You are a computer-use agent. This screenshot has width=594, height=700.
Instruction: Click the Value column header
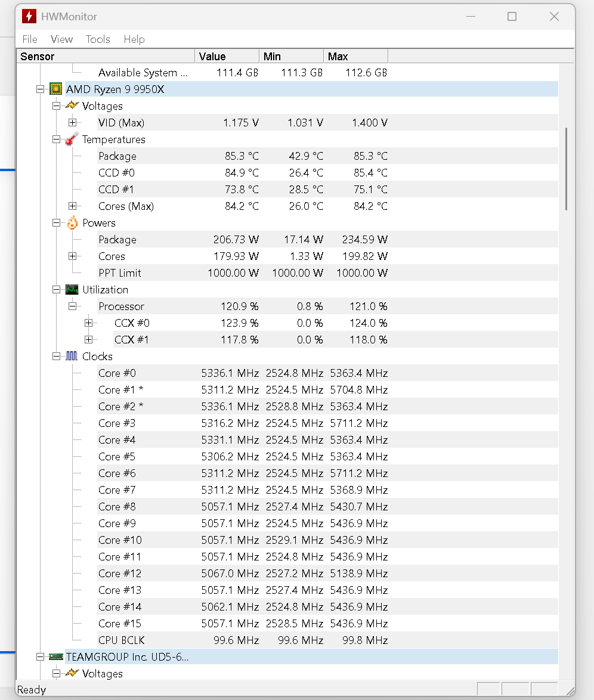(x=227, y=56)
